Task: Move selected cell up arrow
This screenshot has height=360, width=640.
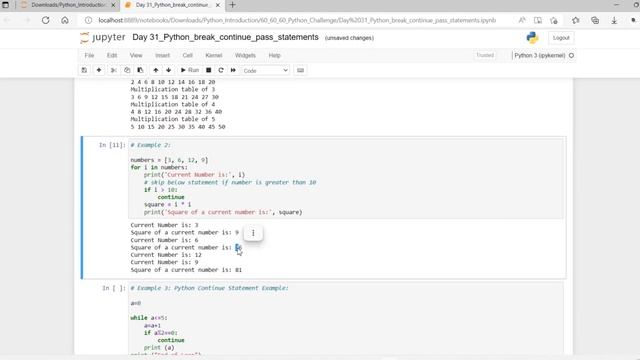Action: [x=156, y=70]
